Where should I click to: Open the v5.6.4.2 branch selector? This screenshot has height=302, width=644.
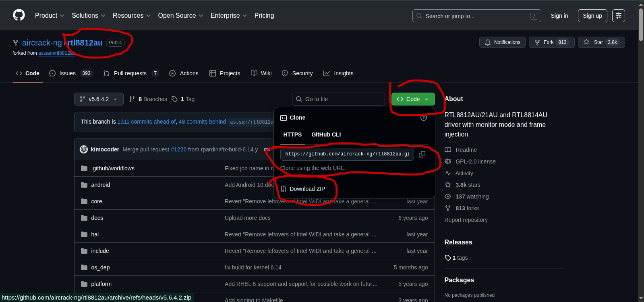pos(99,99)
